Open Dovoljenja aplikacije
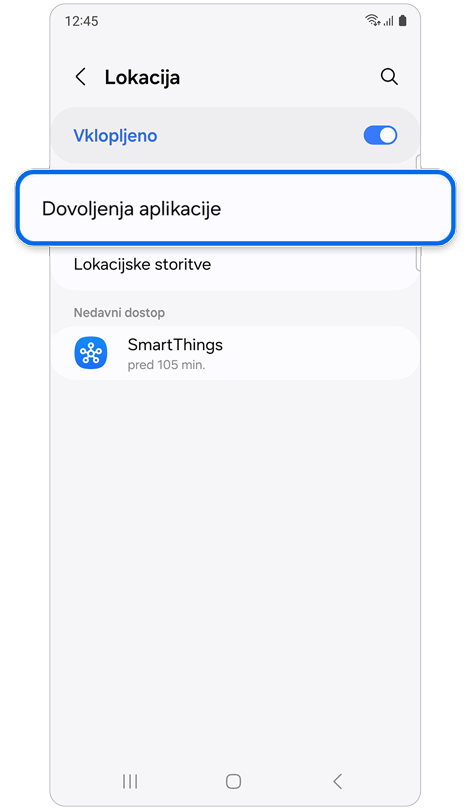Viewport: 470px width, 810px height. point(235,209)
